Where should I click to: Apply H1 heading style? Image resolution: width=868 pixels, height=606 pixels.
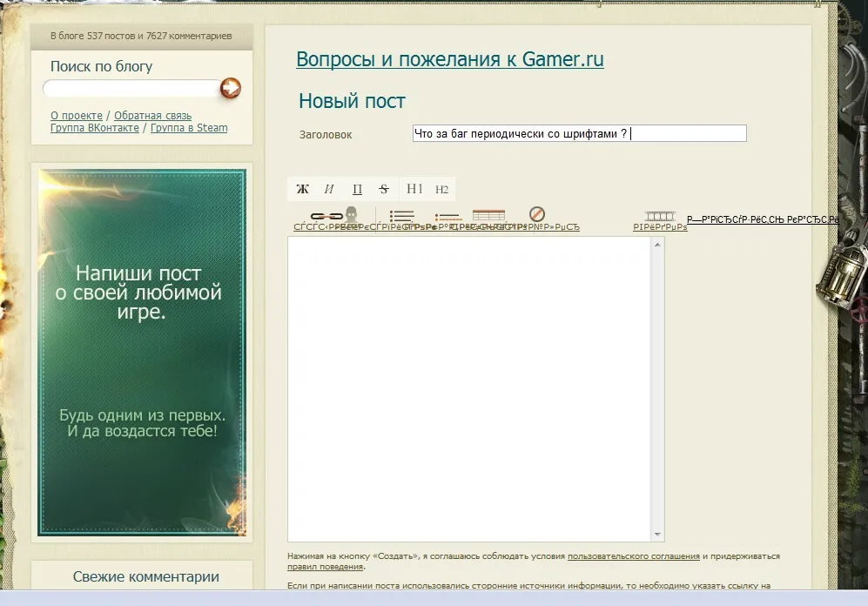click(414, 189)
